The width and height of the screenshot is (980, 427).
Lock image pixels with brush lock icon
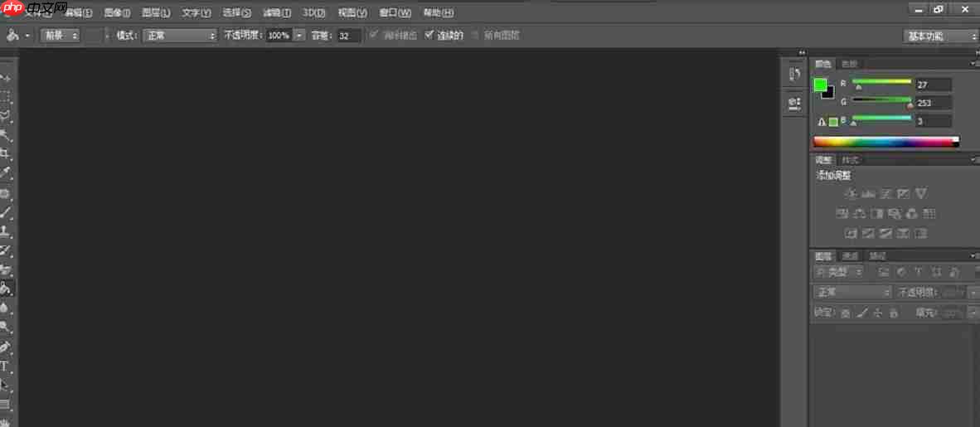(x=862, y=313)
